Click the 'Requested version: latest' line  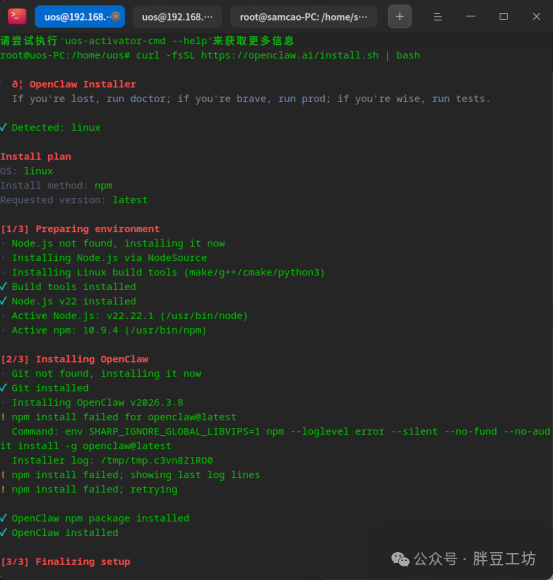point(74,200)
